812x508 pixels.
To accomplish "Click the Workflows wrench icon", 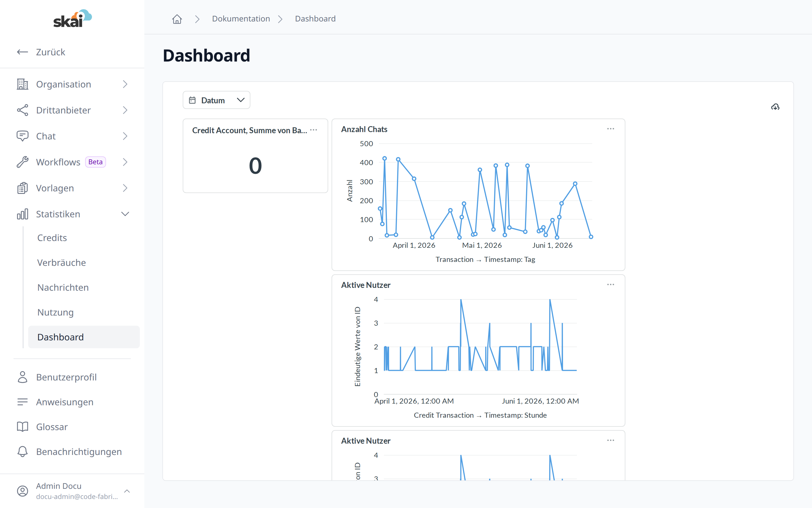I will tap(23, 162).
